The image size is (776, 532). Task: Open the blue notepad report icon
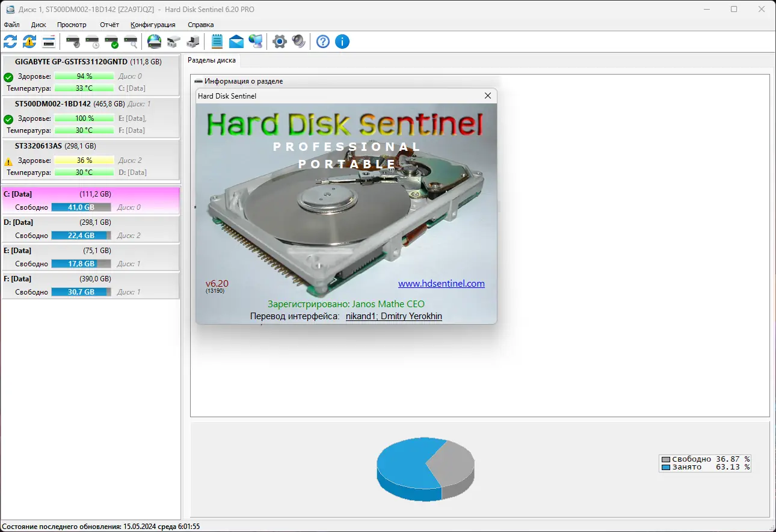click(217, 41)
